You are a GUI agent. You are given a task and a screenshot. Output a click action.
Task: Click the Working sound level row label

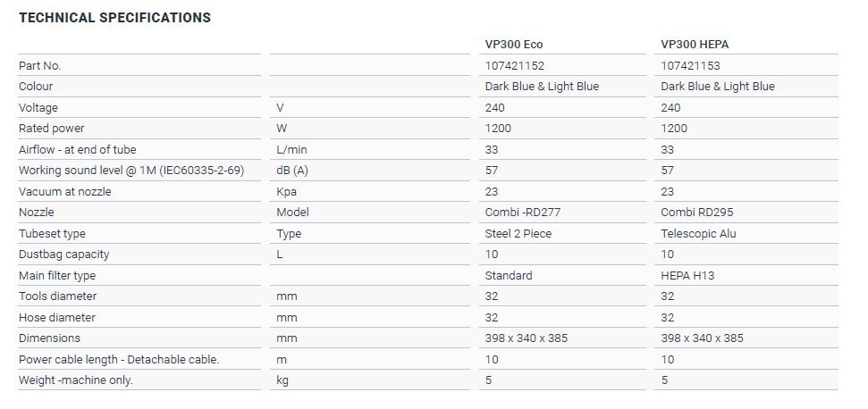tap(131, 171)
